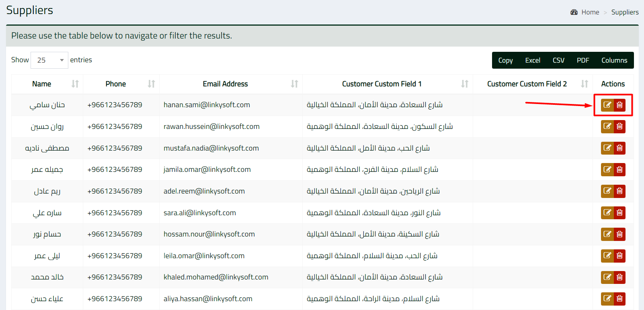
Task: Click name cell ساره علي
Action: 47,213
